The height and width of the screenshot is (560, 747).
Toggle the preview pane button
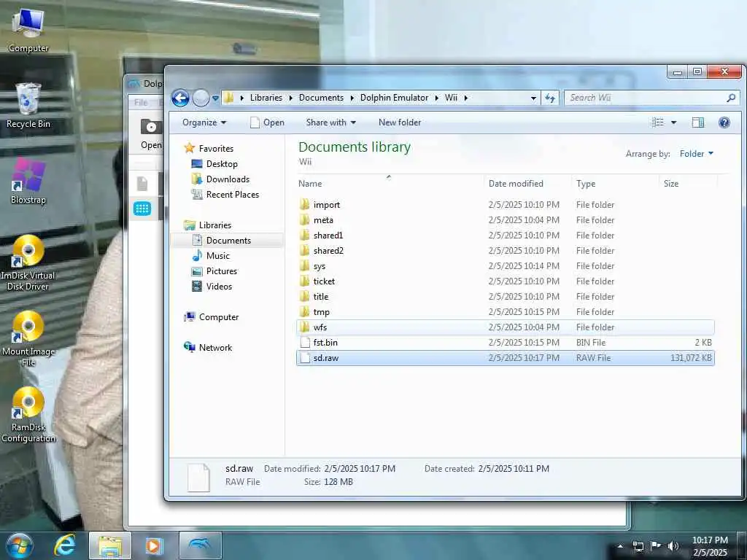(x=698, y=122)
